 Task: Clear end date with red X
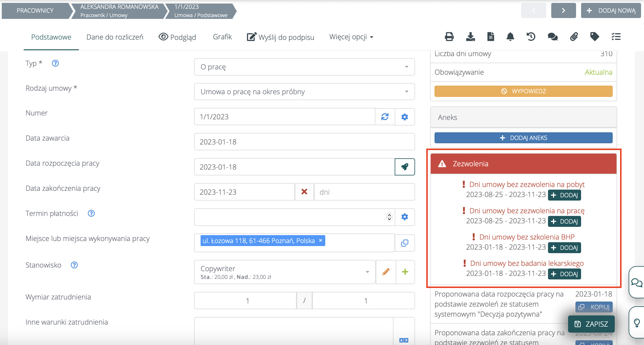pos(304,192)
